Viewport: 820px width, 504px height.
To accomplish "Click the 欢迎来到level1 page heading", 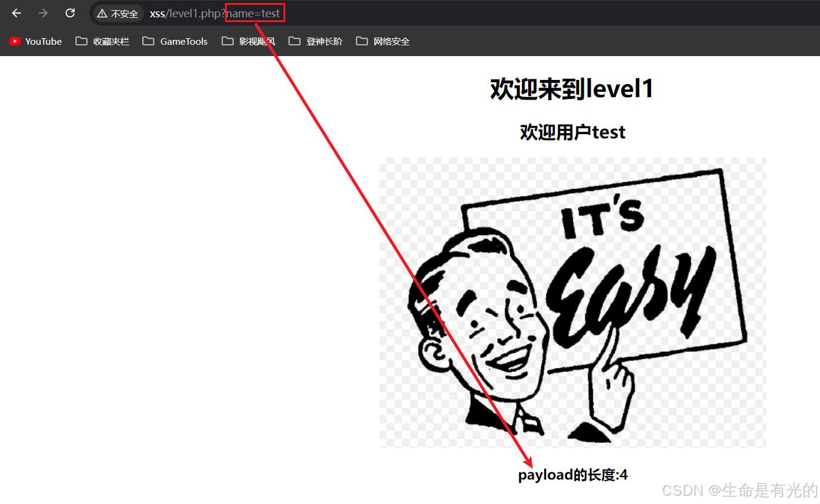I will point(571,88).
